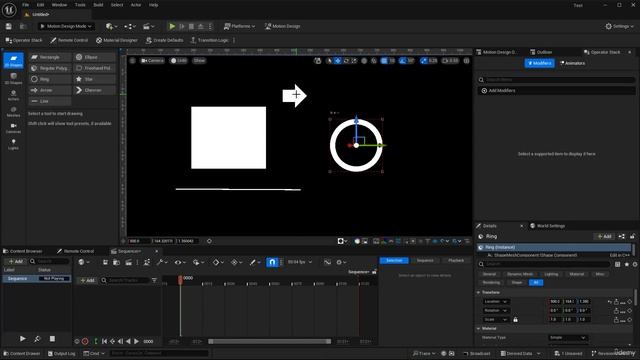Screen dimensions: 640x360
Task: Select the Ellipse shape tool
Action: click(94, 57)
